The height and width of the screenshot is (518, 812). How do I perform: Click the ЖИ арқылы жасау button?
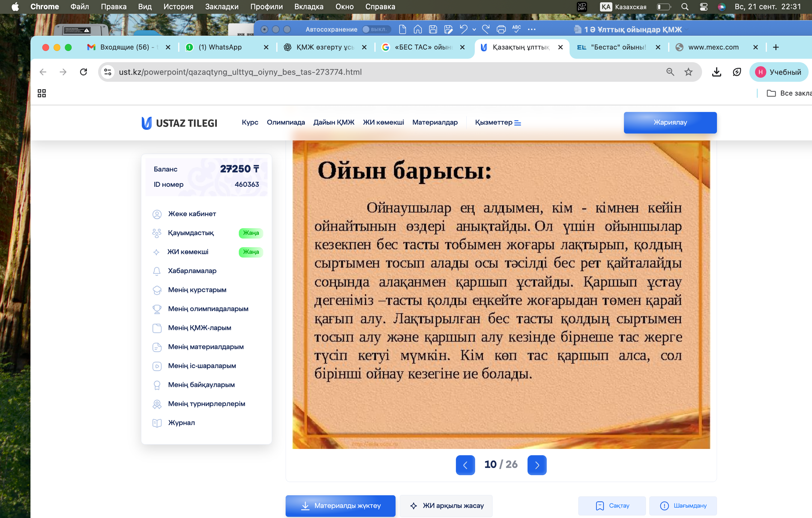pyautogui.click(x=446, y=506)
